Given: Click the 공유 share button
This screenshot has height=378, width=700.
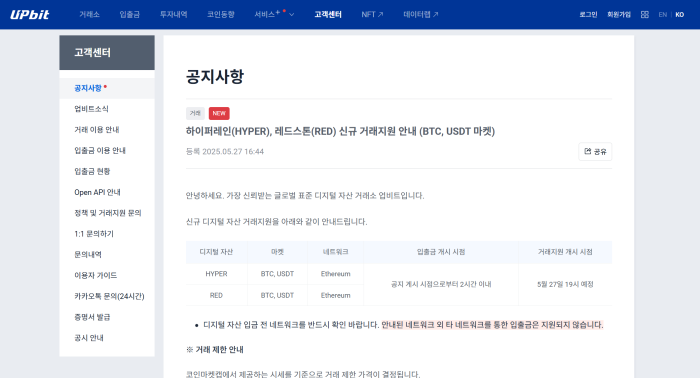Looking at the screenshot, I should [x=595, y=151].
